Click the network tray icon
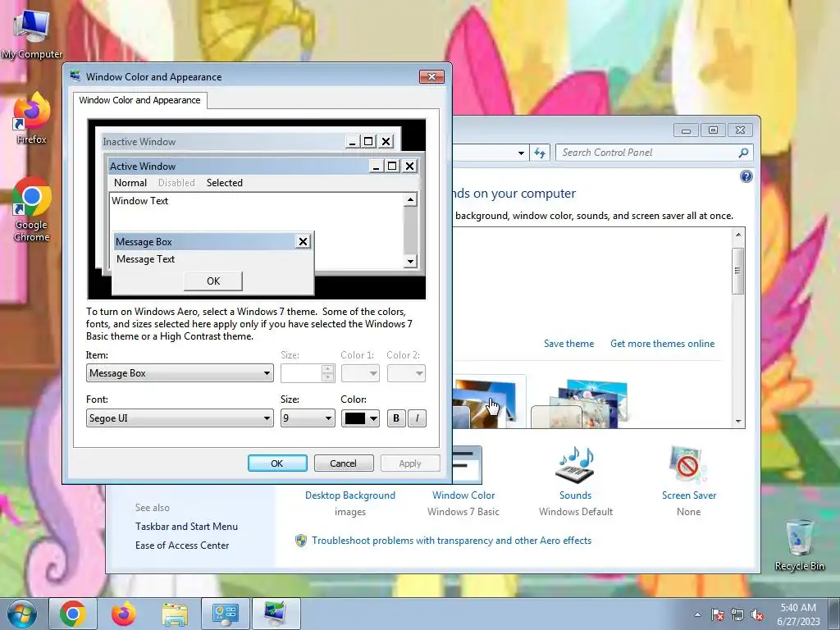This screenshot has height=630, width=840. click(737, 614)
